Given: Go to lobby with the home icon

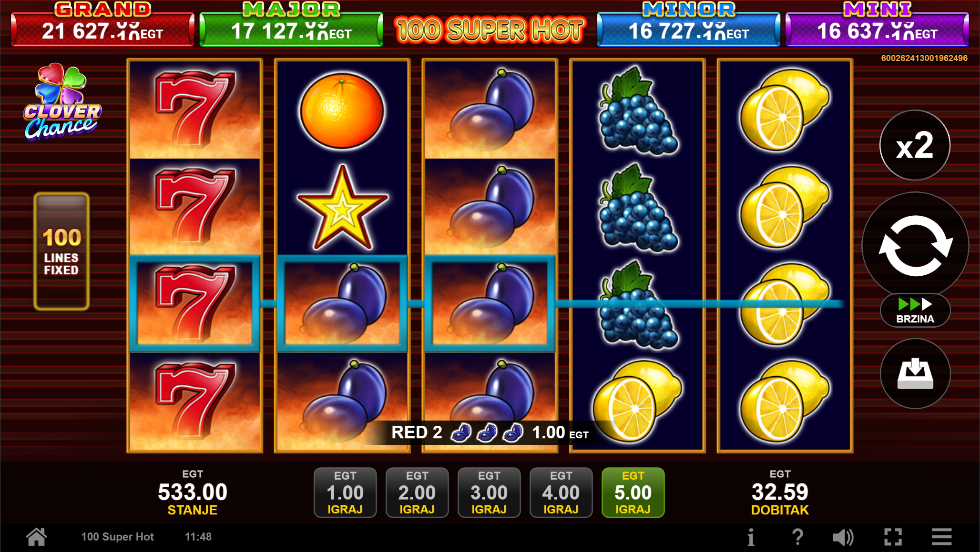Looking at the screenshot, I should 36,537.
